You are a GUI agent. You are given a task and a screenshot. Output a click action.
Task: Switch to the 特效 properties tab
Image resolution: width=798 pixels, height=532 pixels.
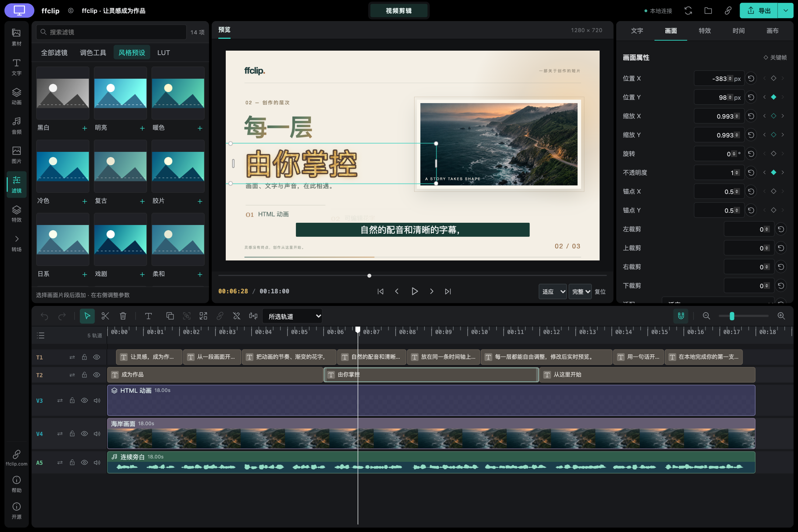click(705, 31)
